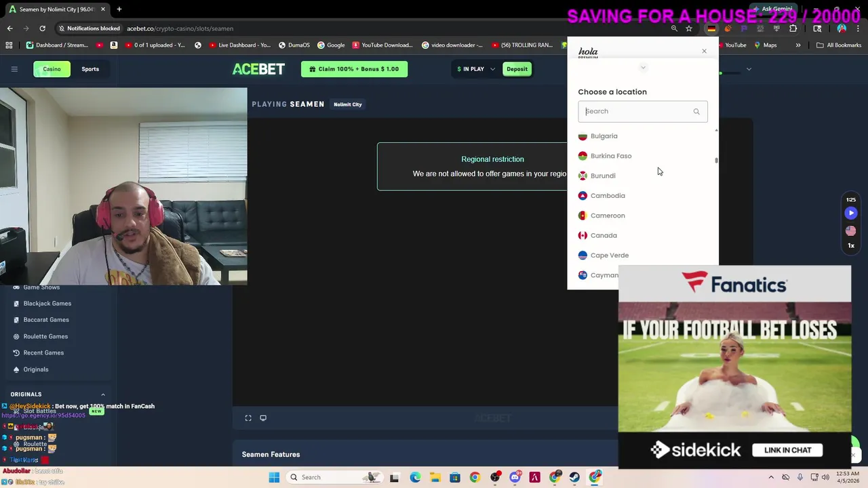Show more bookmarks chevron
868x488 pixels.
798,45
